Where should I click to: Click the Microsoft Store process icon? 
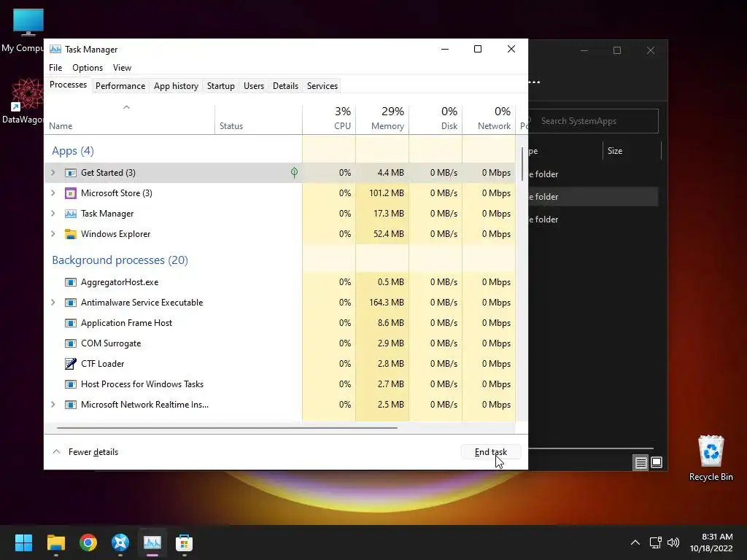click(x=71, y=193)
